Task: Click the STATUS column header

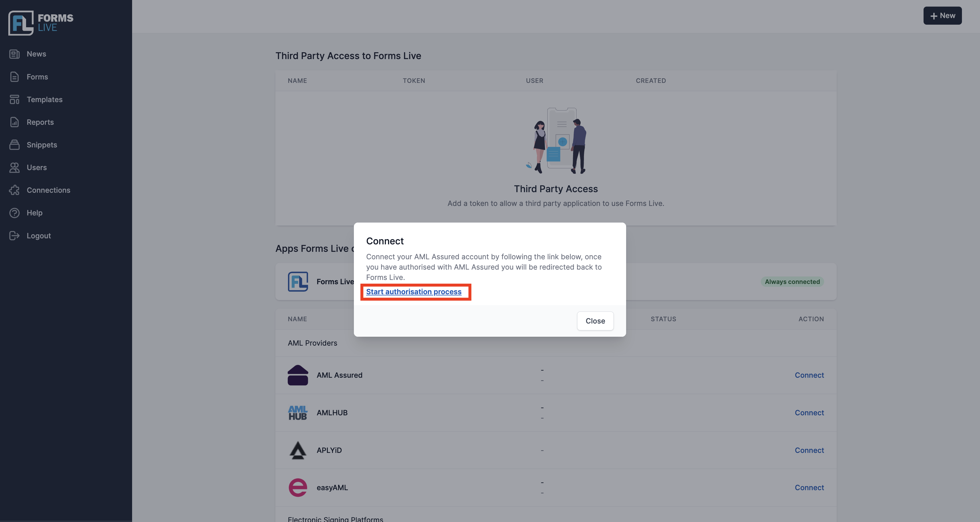Action: tap(663, 319)
